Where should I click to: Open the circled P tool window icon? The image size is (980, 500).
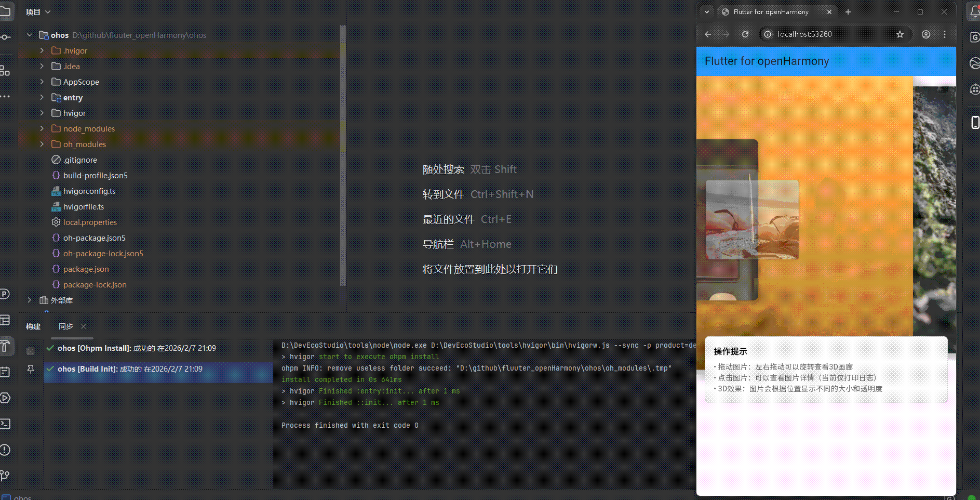(x=5, y=294)
